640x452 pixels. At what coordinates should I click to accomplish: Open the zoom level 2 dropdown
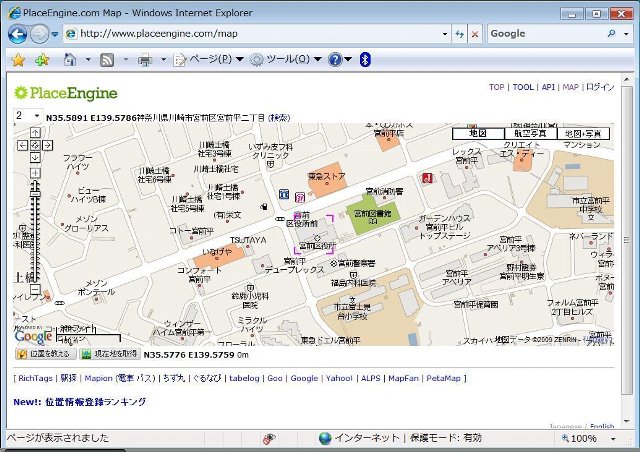point(28,116)
